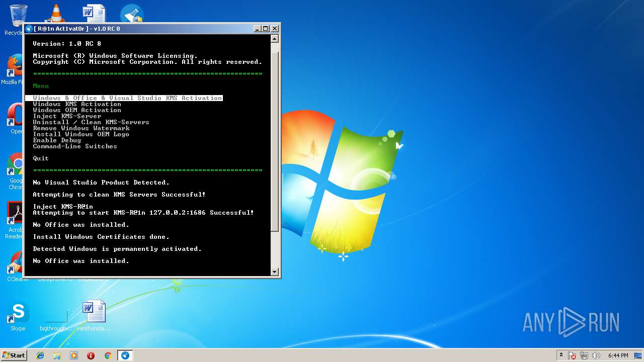This screenshot has height=362, width=644.
Task: Click the 6:44 PM clock
Action: 618,355
